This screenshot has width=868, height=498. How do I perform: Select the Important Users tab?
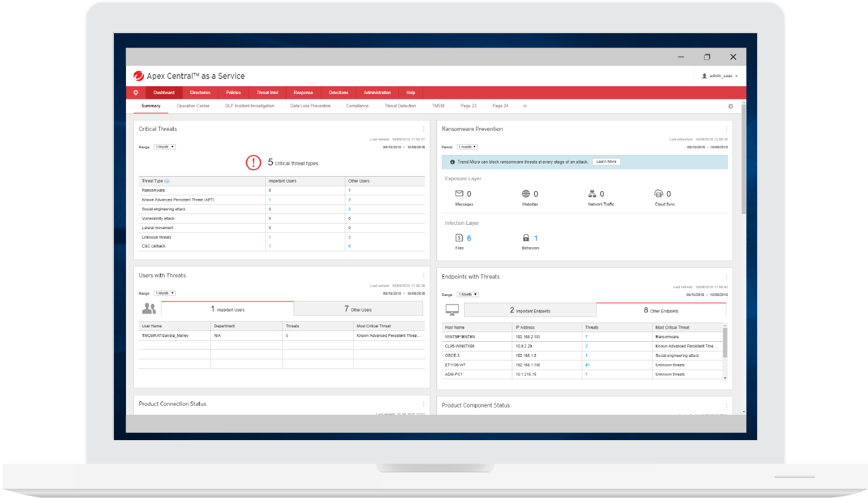pyautogui.click(x=228, y=309)
